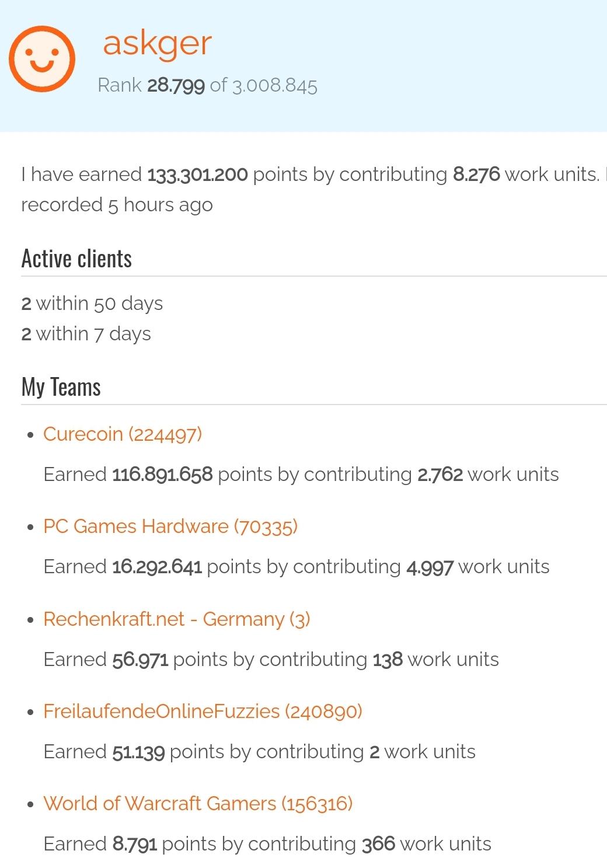Click the askger username heading
The image size is (607, 868).
coord(157,43)
